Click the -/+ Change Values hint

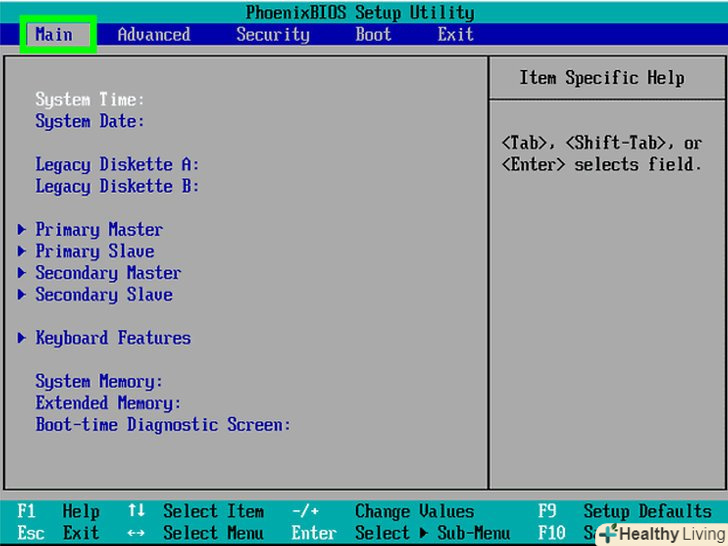383,511
